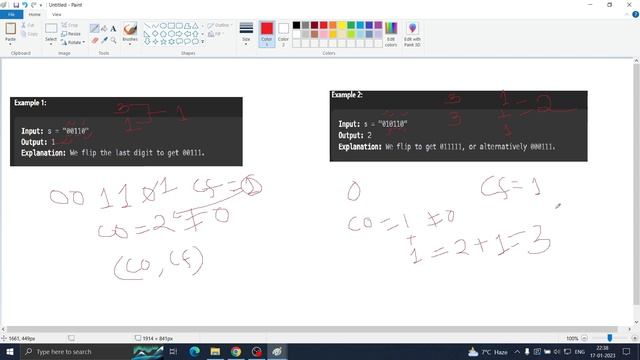Expand the Select dropdown arrow

tap(51, 44)
